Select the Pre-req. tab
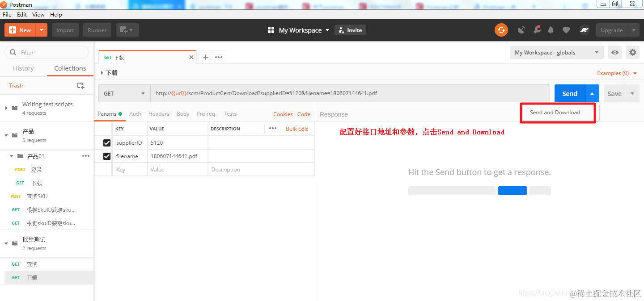Viewport: 644px width, 301px height. [x=206, y=114]
